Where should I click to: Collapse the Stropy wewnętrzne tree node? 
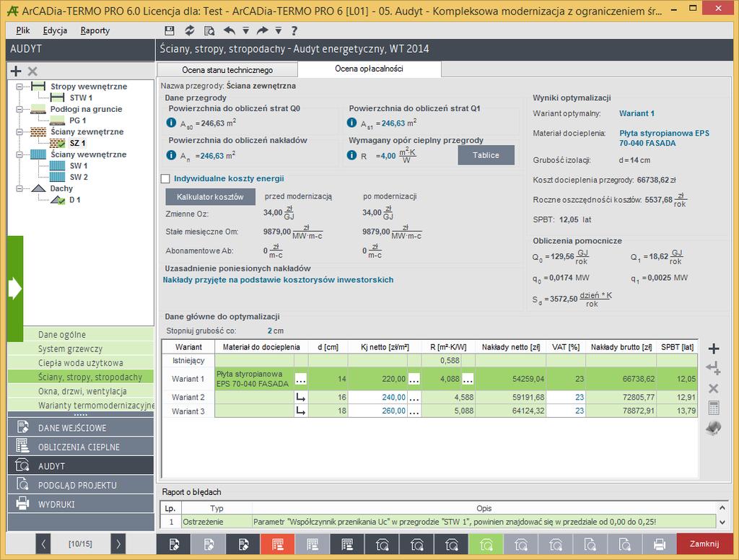[19, 87]
